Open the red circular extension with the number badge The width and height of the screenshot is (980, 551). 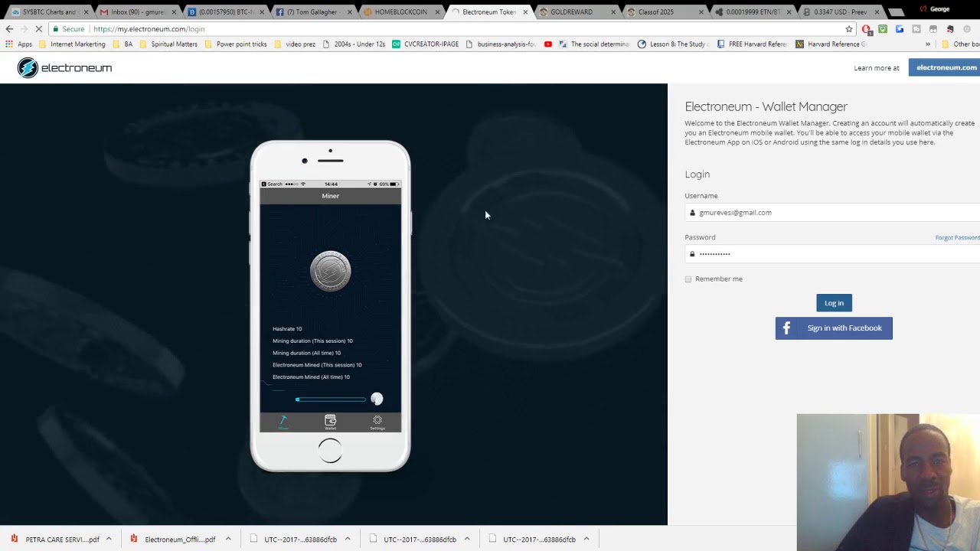pyautogui.click(x=867, y=29)
